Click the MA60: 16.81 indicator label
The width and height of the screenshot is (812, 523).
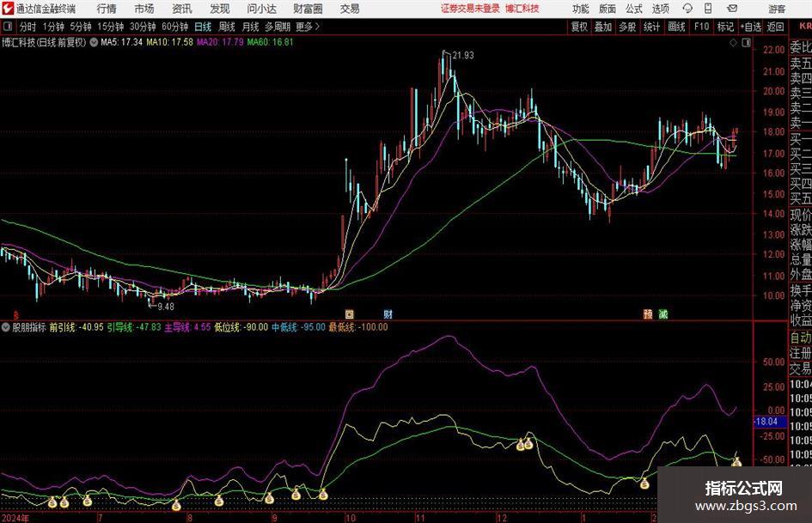pos(271,42)
